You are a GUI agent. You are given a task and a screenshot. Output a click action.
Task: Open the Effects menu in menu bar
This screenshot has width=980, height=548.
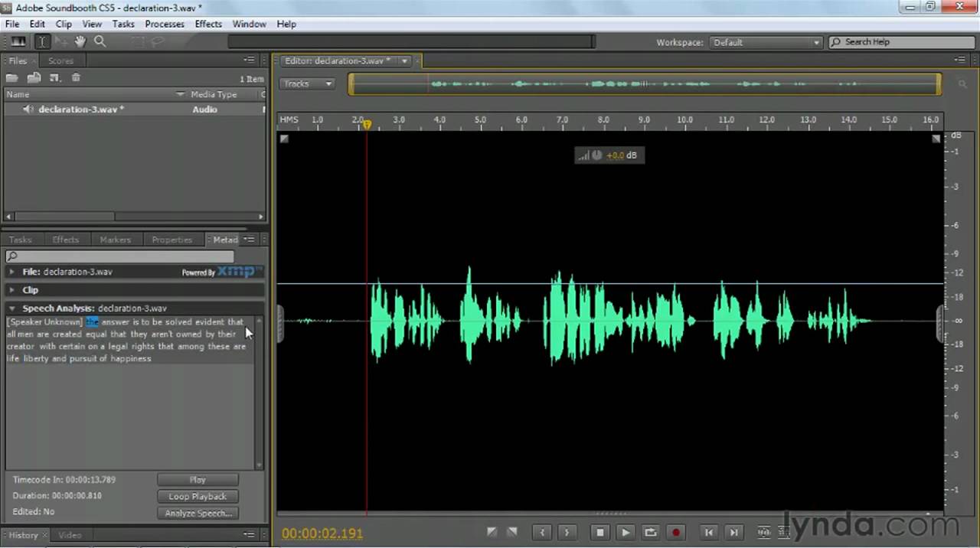point(208,24)
